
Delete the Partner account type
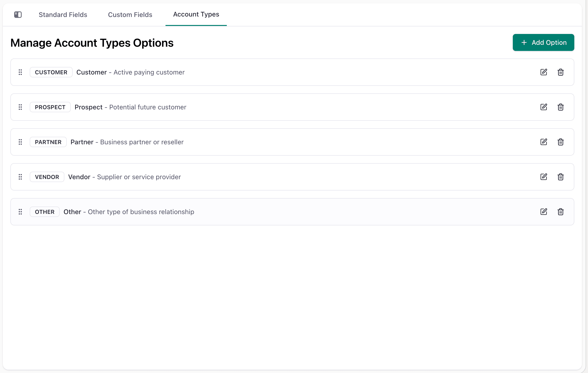click(x=560, y=142)
